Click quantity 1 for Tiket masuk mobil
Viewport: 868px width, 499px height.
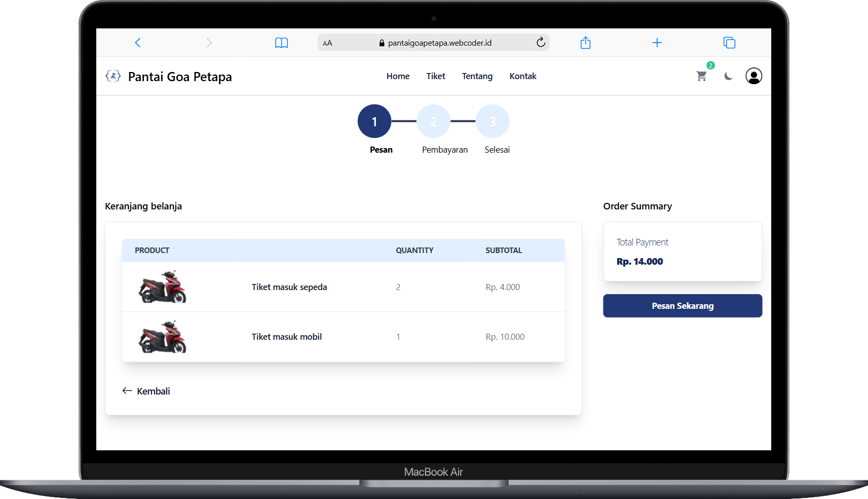(x=398, y=337)
